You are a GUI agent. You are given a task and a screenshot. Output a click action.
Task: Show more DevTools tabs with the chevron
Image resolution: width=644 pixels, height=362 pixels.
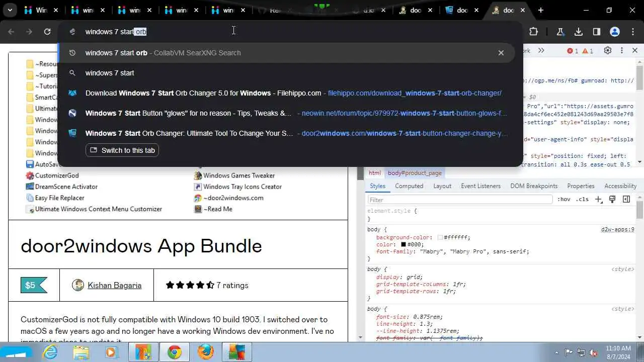coord(541,50)
